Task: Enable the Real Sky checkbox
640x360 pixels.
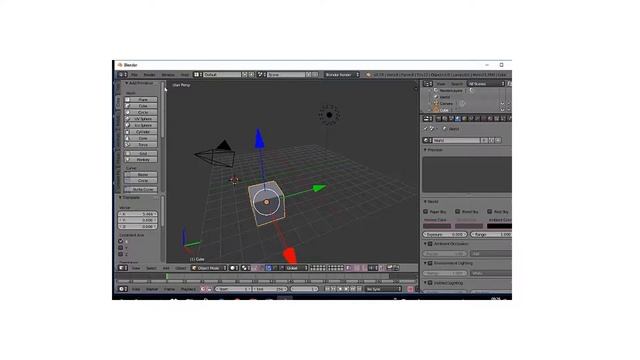Action: (489, 212)
